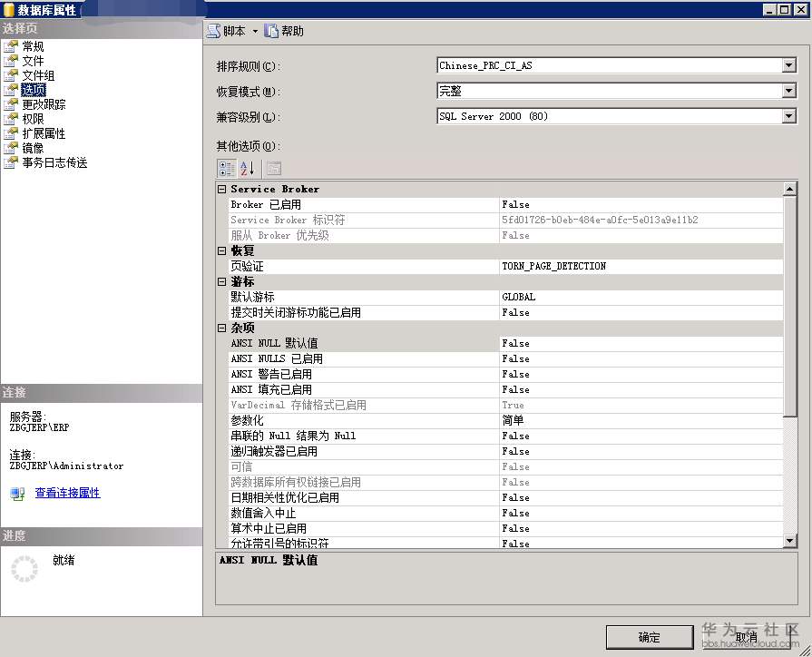Open the 恢复模式 recovery model dropdown
This screenshot has width=812, height=657.
point(788,91)
